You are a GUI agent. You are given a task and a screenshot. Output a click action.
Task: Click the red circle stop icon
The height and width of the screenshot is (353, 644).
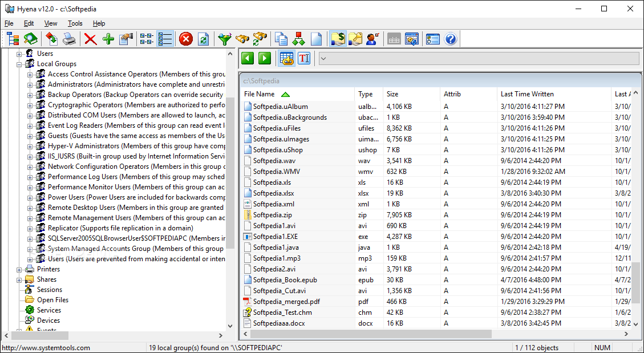click(186, 39)
